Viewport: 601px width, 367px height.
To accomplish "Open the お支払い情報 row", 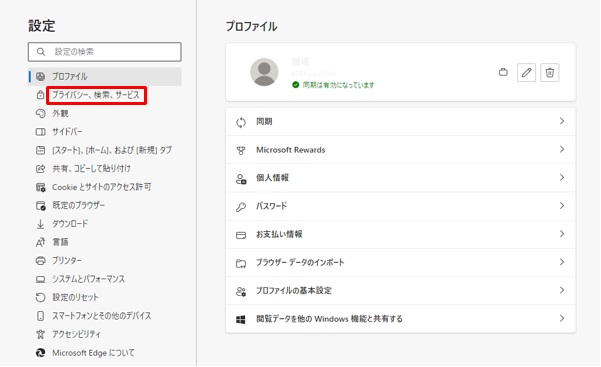I will click(x=401, y=234).
